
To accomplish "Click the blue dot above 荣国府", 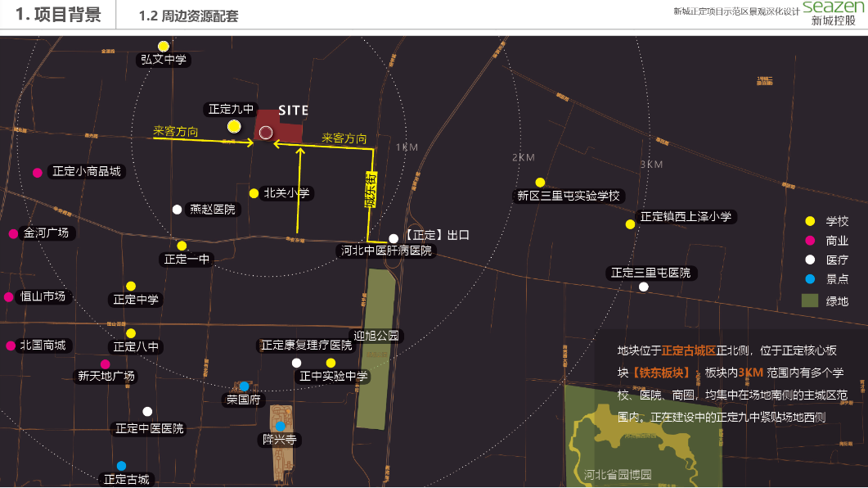I will 244,386.
